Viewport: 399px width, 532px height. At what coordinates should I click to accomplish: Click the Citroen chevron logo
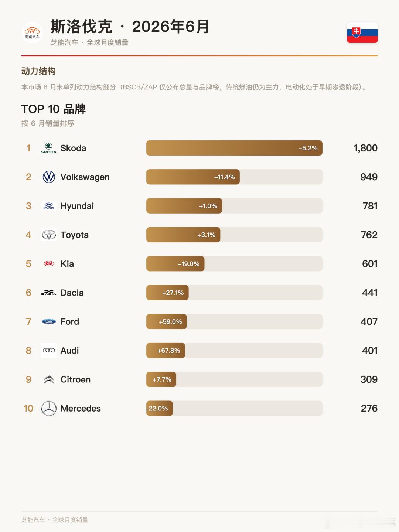coord(49,379)
